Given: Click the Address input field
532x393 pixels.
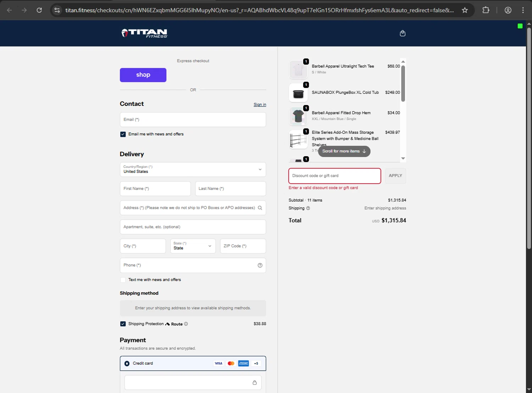Looking at the screenshot, I should [x=193, y=208].
